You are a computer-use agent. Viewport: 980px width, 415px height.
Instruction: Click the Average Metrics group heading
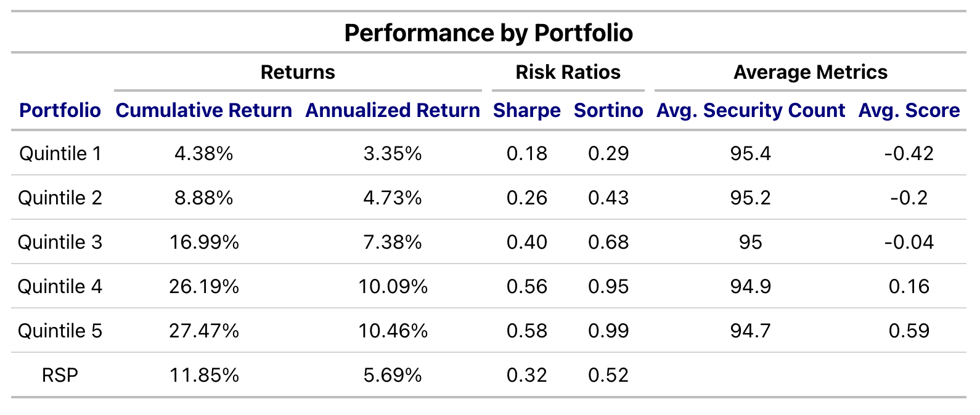coord(810,72)
